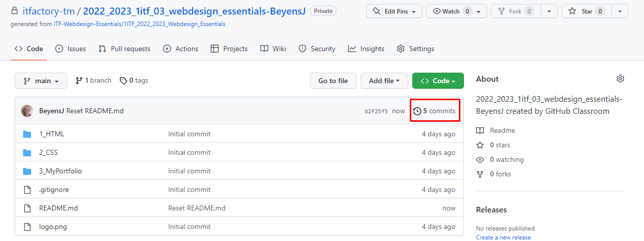Click the star icon beside 0 stars
Viewport: 644px width, 241px height.
point(480,145)
